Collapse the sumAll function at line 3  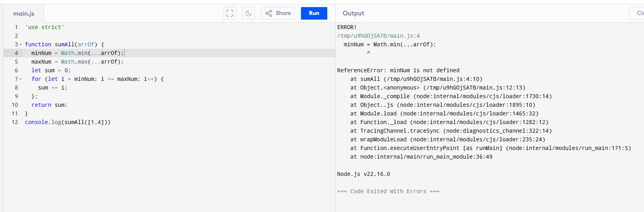click(21, 45)
